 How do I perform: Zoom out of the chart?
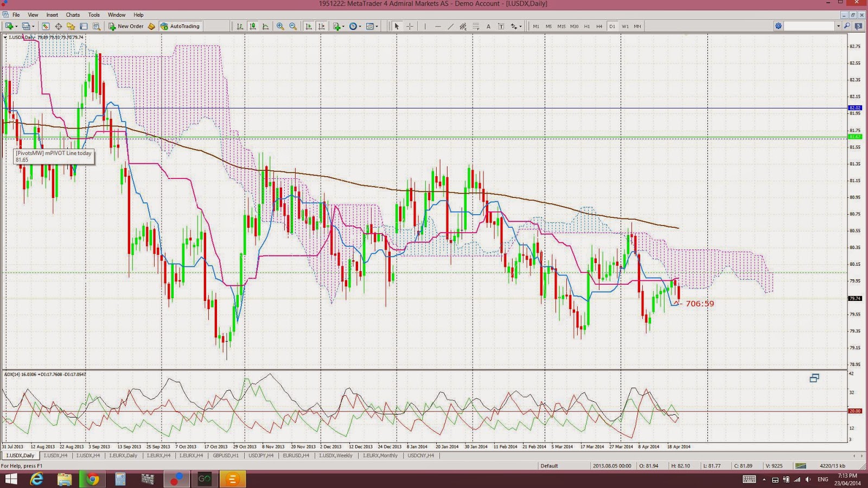pos(293,26)
